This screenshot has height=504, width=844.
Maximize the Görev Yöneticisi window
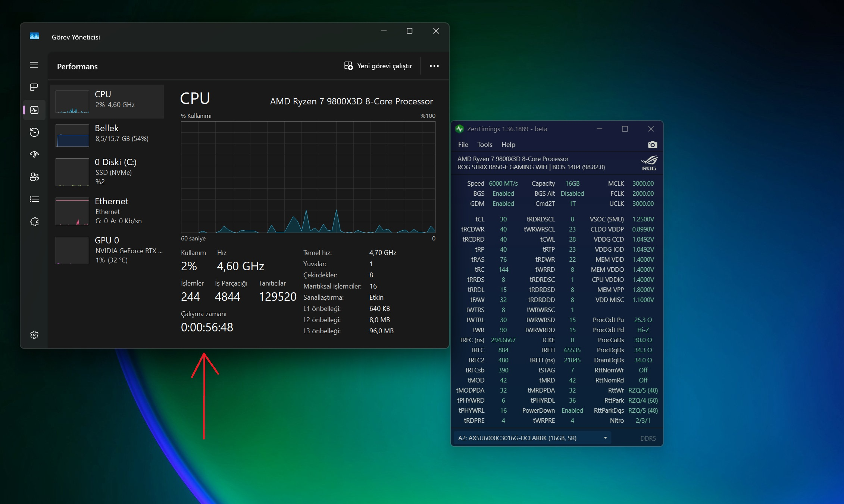pos(409,31)
